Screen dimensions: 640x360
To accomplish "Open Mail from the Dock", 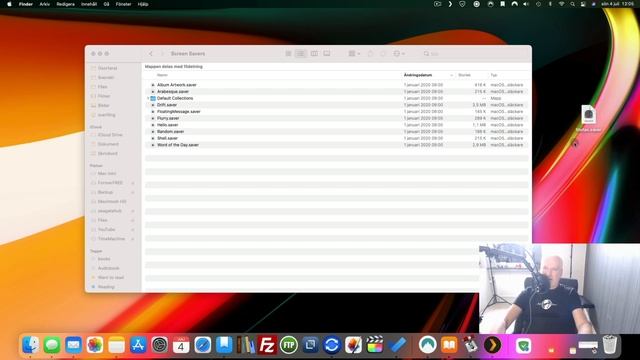I will point(73,345).
